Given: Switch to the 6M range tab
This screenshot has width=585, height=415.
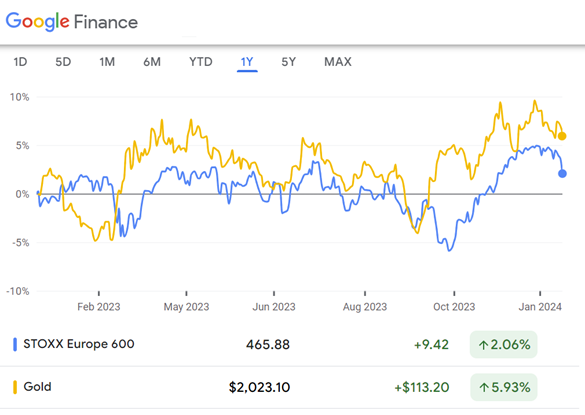Looking at the screenshot, I should (x=152, y=62).
